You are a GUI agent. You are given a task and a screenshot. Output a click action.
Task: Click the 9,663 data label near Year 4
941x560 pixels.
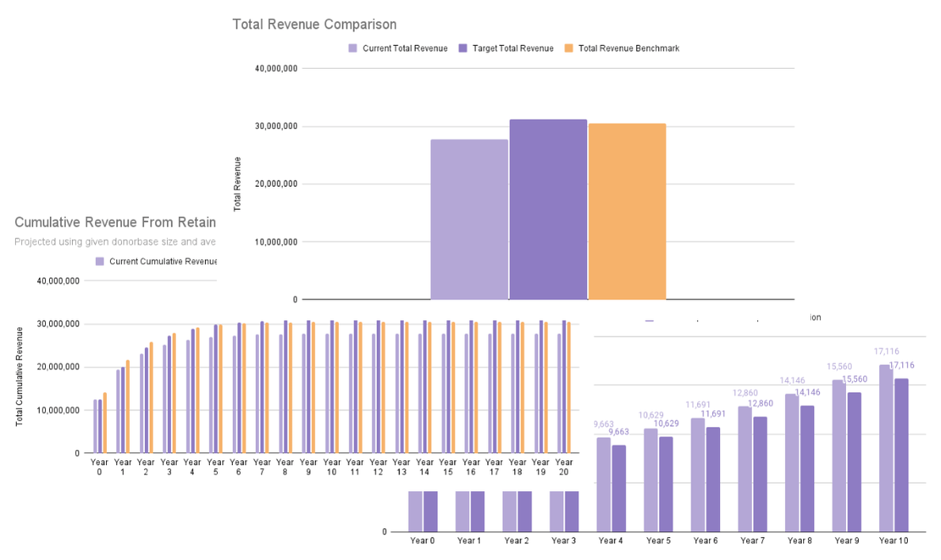(604, 424)
